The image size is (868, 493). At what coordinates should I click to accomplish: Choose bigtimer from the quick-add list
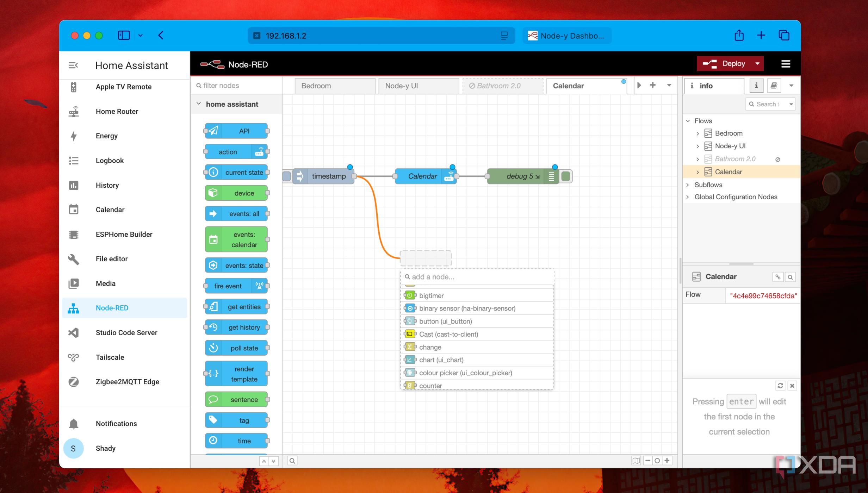point(477,295)
